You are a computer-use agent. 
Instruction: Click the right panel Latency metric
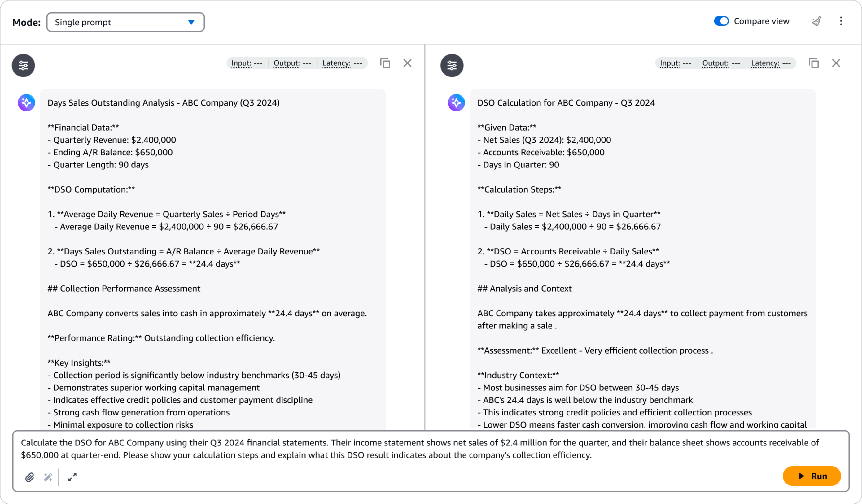771,63
